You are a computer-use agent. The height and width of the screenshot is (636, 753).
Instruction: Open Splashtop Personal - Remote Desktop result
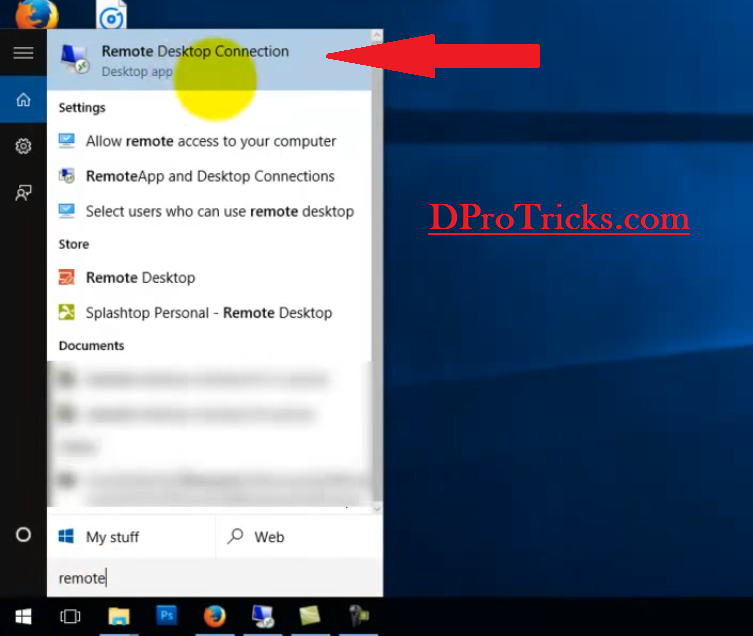point(209,313)
